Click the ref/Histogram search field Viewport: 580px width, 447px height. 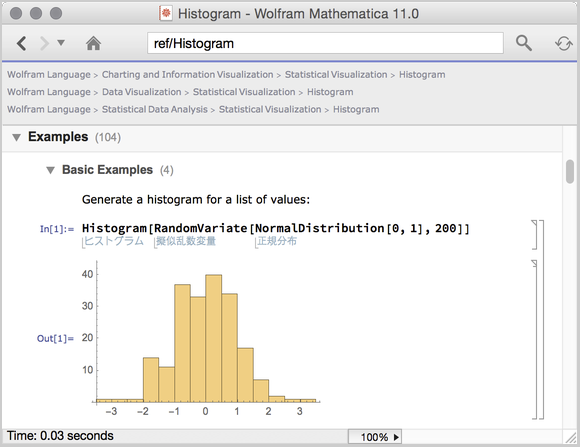pos(325,43)
